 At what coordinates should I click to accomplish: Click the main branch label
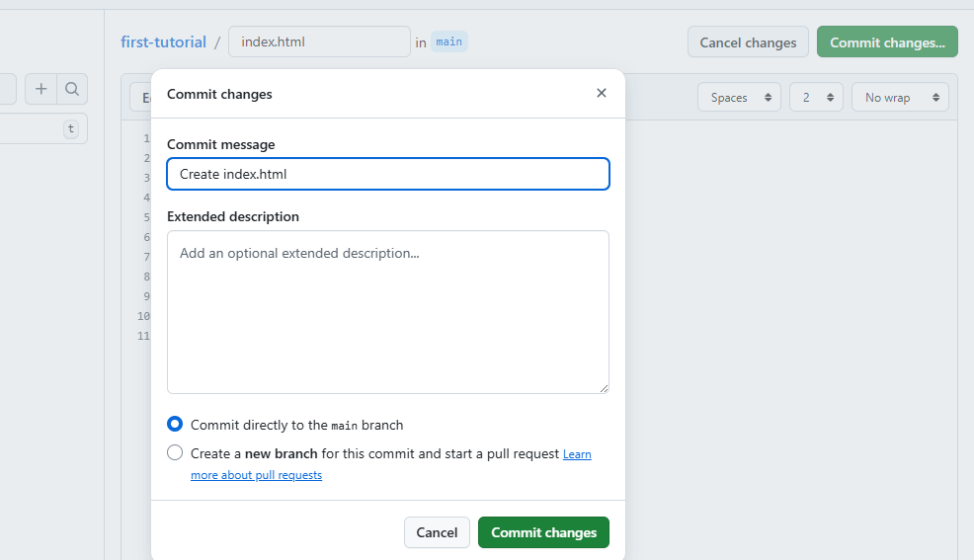point(448,42)
